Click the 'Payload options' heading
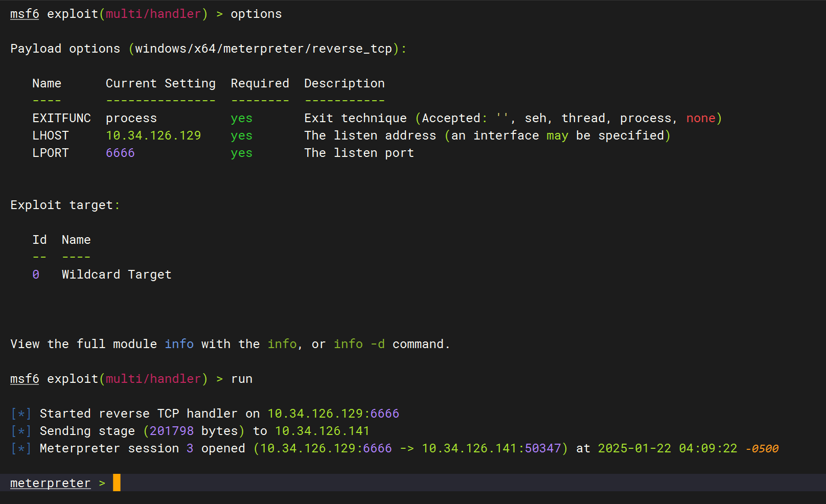Image resolution: width=826 pixels, height=504 pixels. (65, 49)
